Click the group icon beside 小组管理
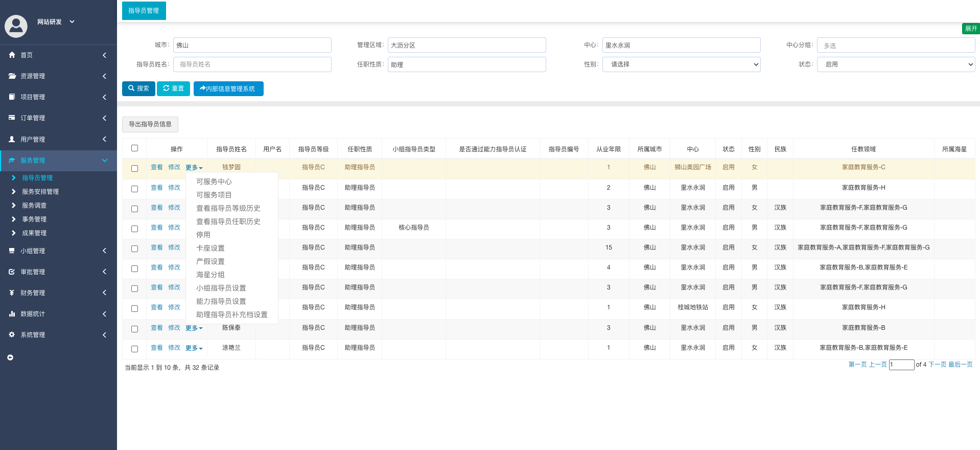 (12, 251)
